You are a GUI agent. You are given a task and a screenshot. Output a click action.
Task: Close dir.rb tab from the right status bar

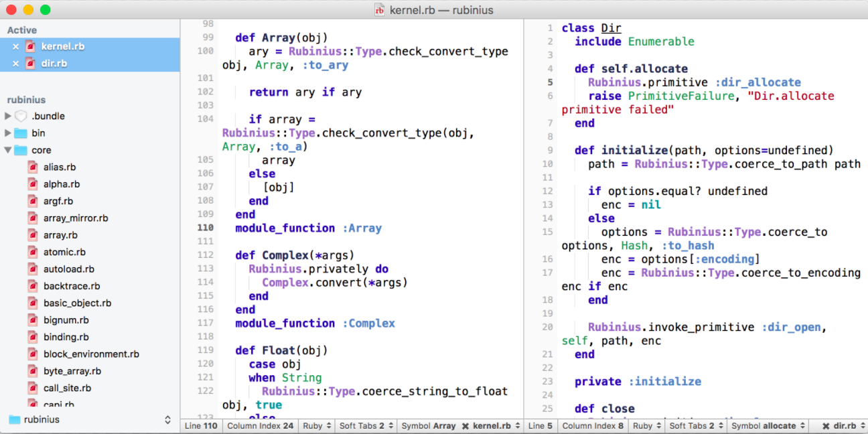click(x=826, y=426)
